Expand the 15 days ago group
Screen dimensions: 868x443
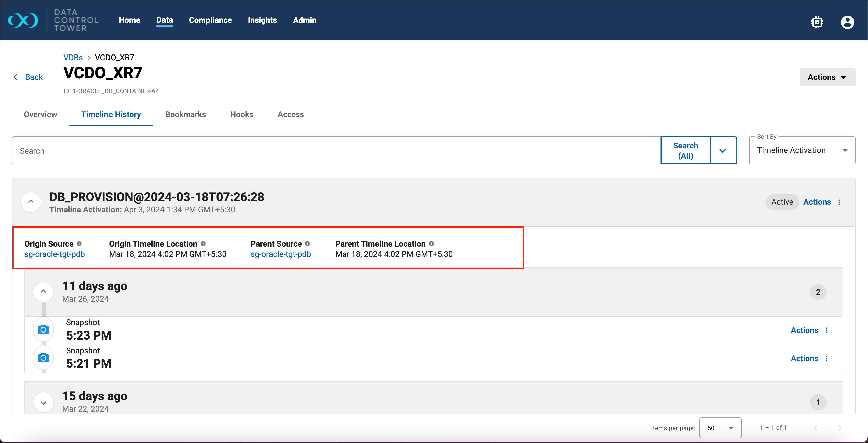pyautogui.click(x=43, y=402)
